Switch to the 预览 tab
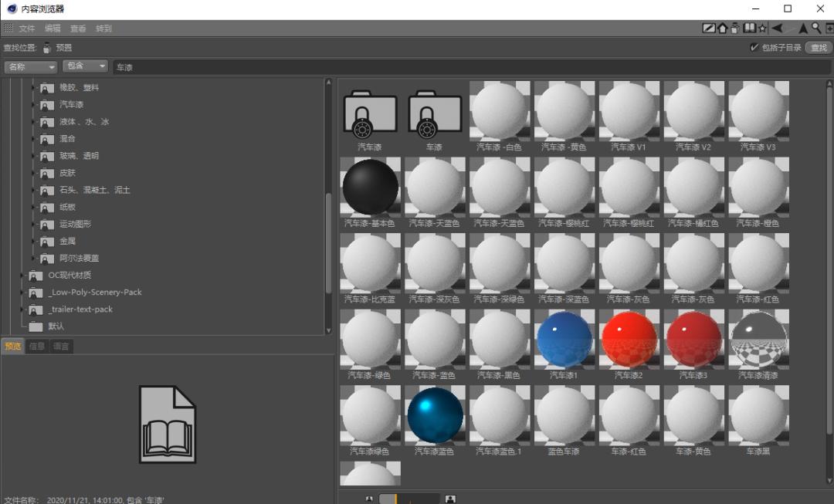This screenshot has width=834, height=504. click(x=13, y=347)
